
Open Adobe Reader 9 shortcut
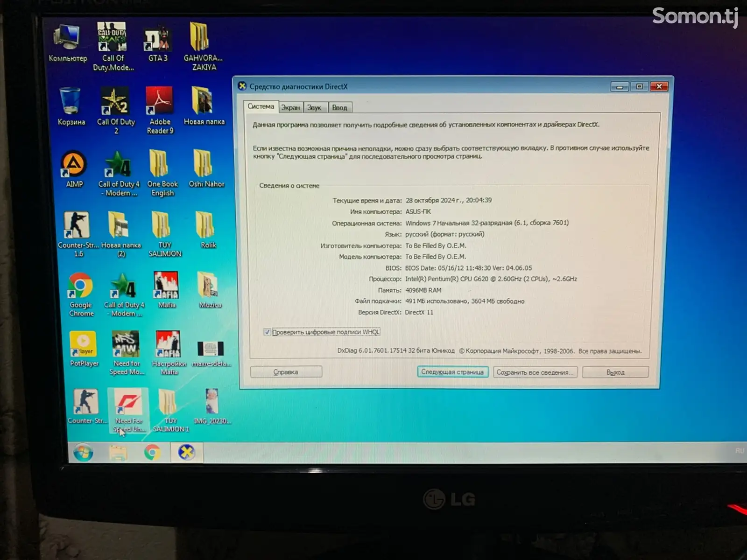pos(160,111)
